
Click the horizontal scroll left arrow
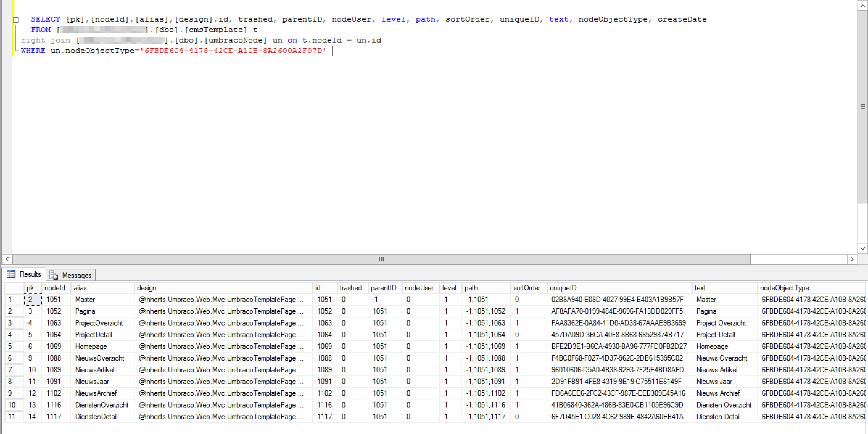(x=7, y=259)
